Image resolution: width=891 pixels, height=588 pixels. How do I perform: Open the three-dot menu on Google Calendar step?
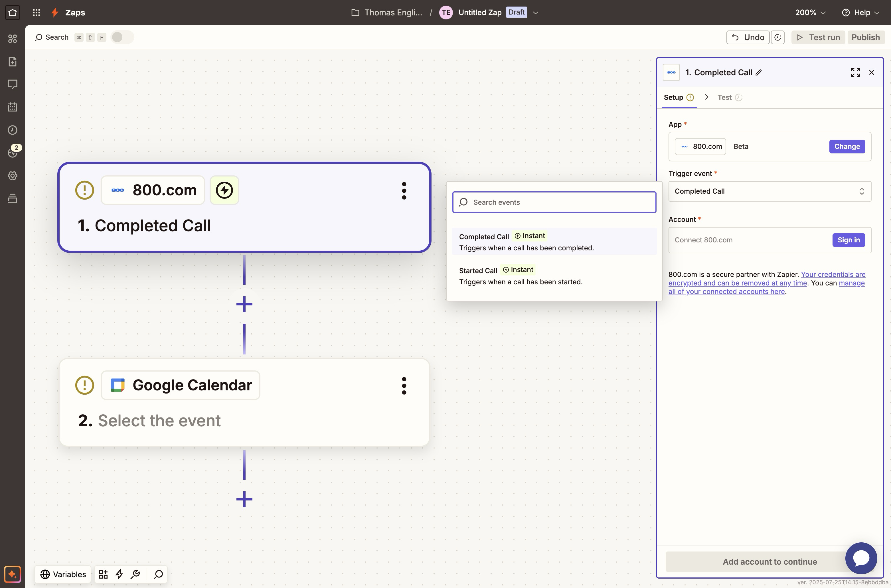[x=404, y=386]
